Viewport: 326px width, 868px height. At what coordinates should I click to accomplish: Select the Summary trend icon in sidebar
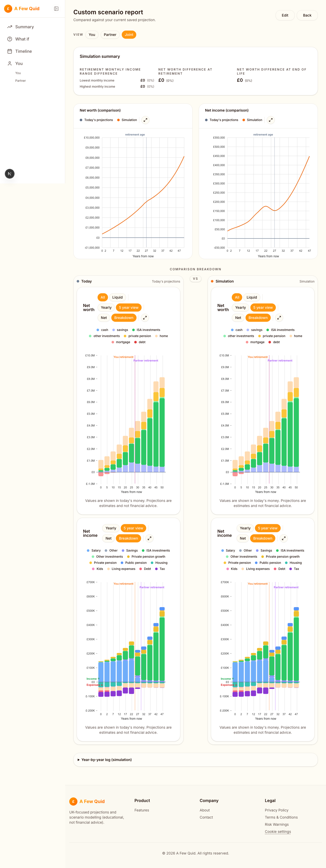[9, 26]
